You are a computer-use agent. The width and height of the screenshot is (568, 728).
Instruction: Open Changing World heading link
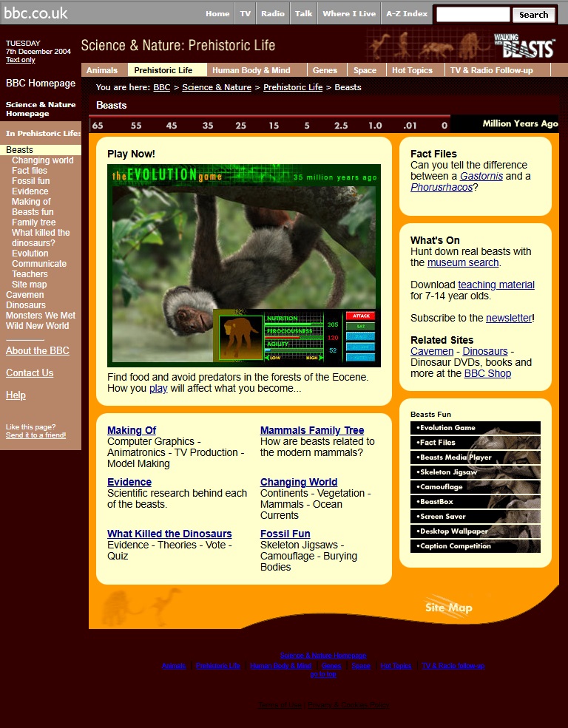click(299, 482)
